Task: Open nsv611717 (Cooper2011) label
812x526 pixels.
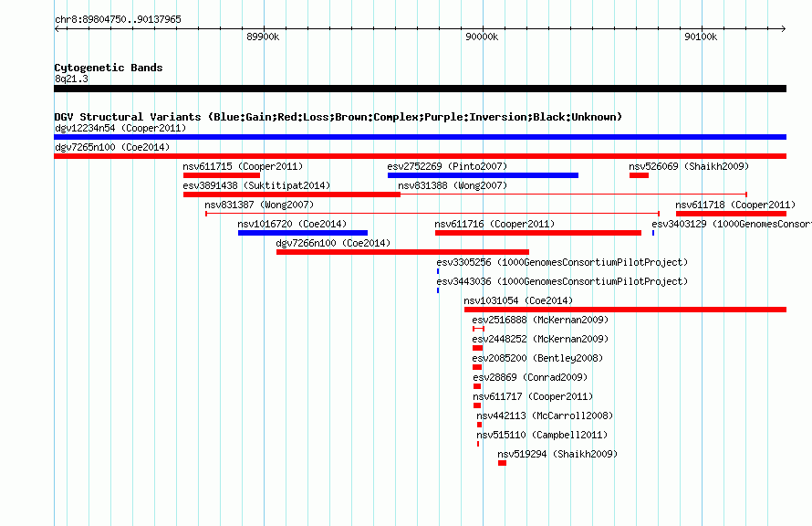Action: pyautogui.click(x=533, y=396)
